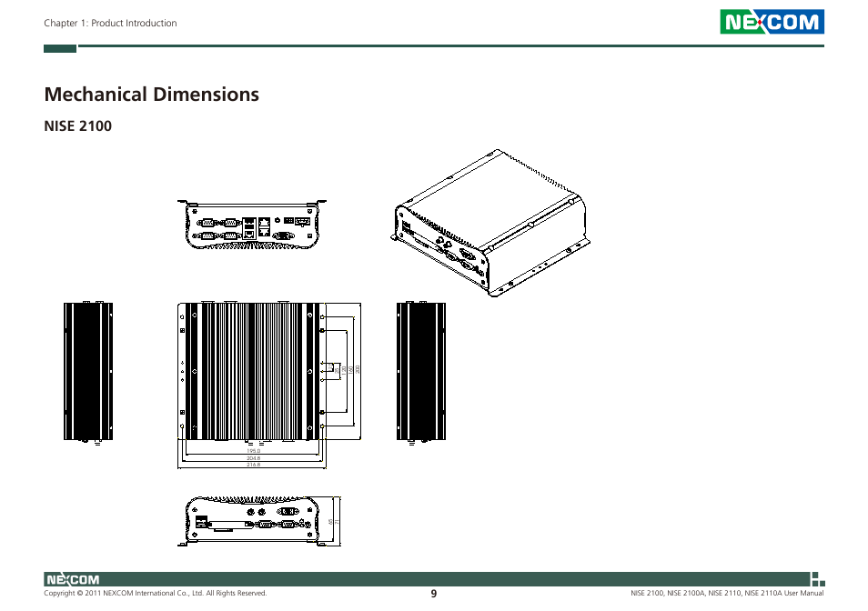This screenshot has width=868, height=611.
Task: Click the copyright notice in the footer
Action: (155, 592)
